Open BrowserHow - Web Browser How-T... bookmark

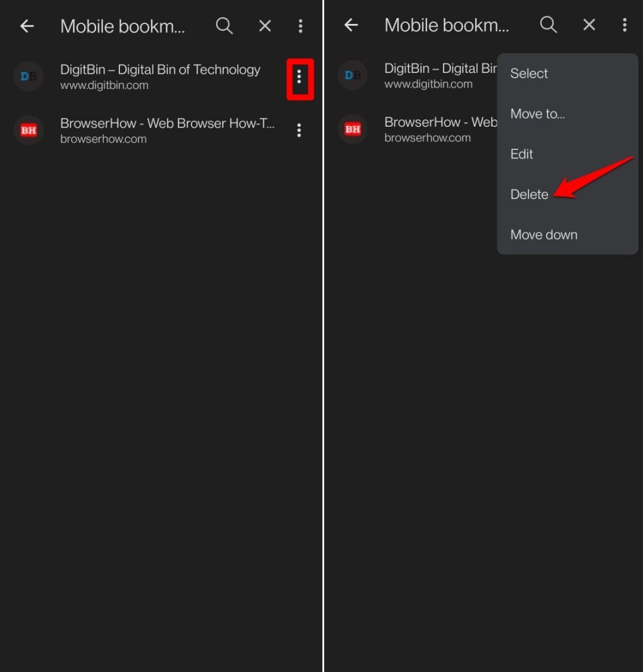(x=167, y=123)
